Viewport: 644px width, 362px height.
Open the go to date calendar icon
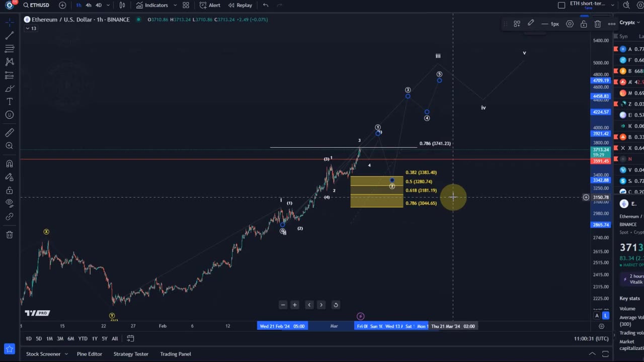130,338
